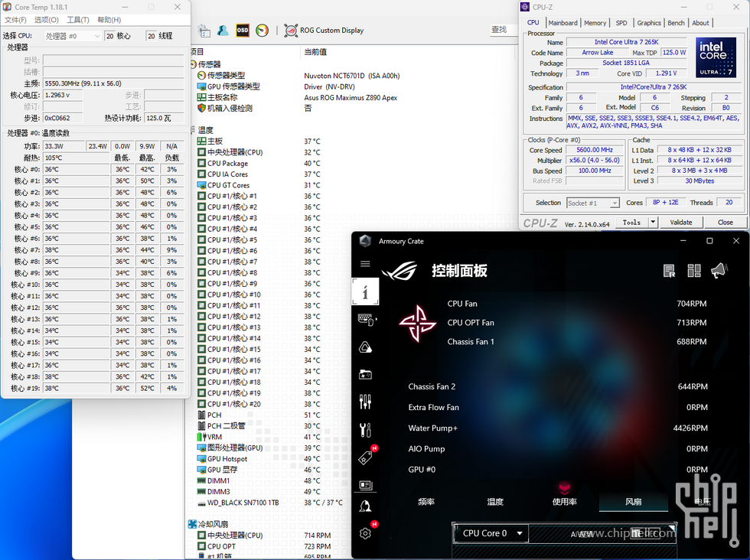Open Core Temp 选项(O) menu
The width and height of the screenshot is (750, 560).
47,20
